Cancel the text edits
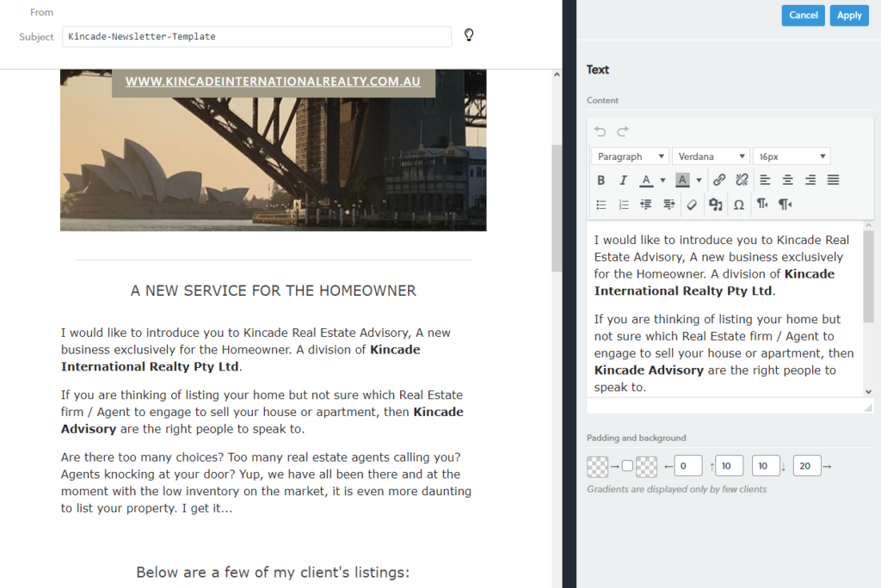 click(803, 15)
